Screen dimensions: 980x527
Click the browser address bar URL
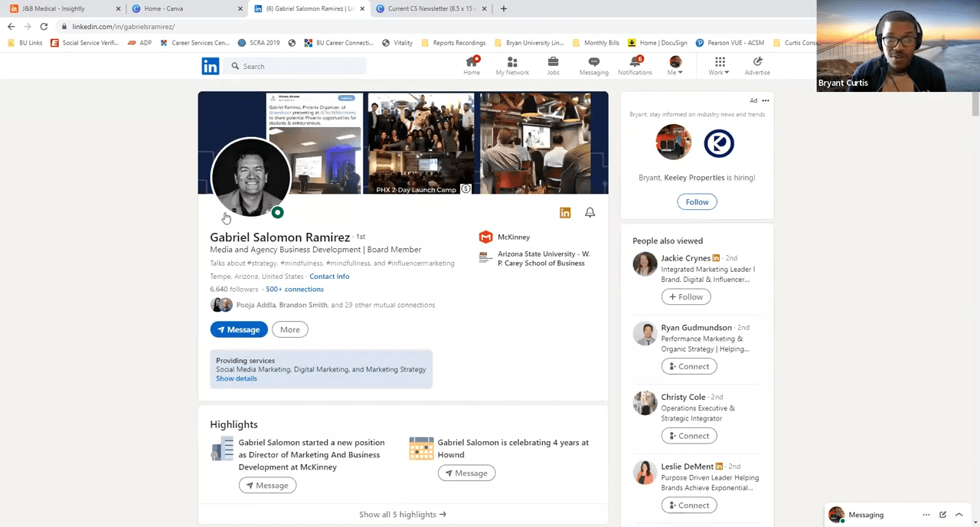pyautogui.click(x=123, y=27)
